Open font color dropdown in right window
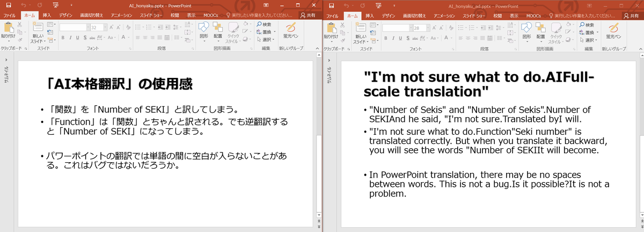This screenshot has width=644, height=232. coord(451,38)
